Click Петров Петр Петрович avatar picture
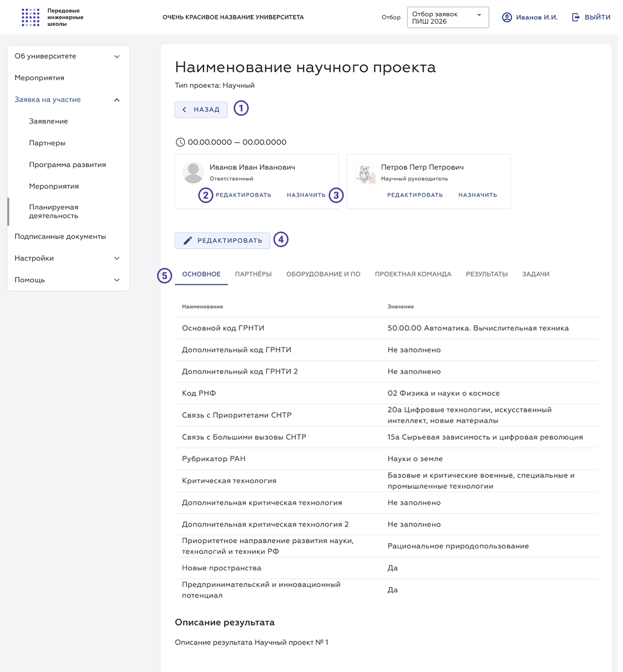Screen dimensions: 623x672 click(365, 173)
